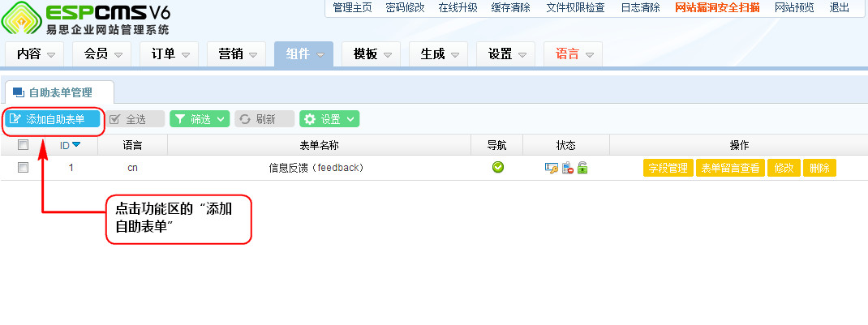Click 缓存清除 to clear the cache

pos(510,8)
